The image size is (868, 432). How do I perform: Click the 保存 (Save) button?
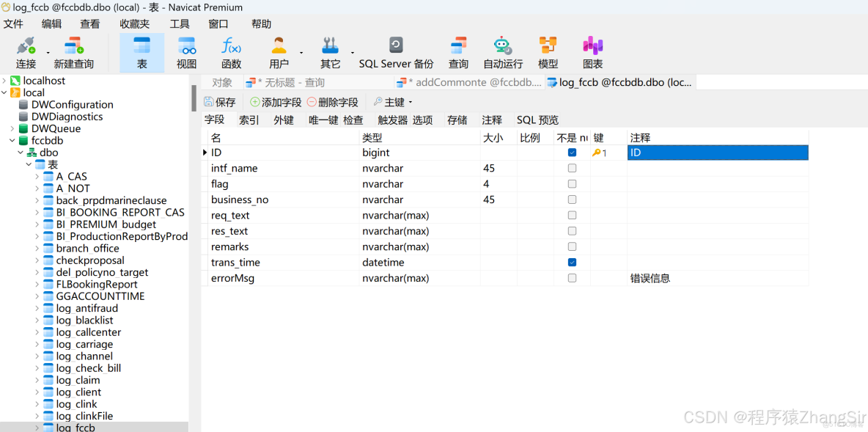(220, 101)
